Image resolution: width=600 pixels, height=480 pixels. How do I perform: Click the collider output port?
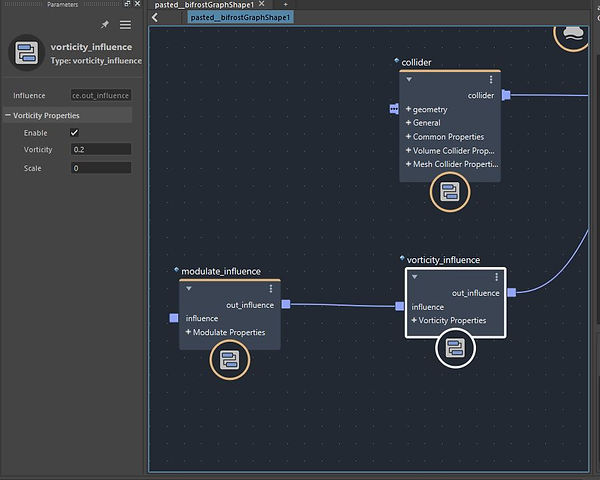point(506,95)
